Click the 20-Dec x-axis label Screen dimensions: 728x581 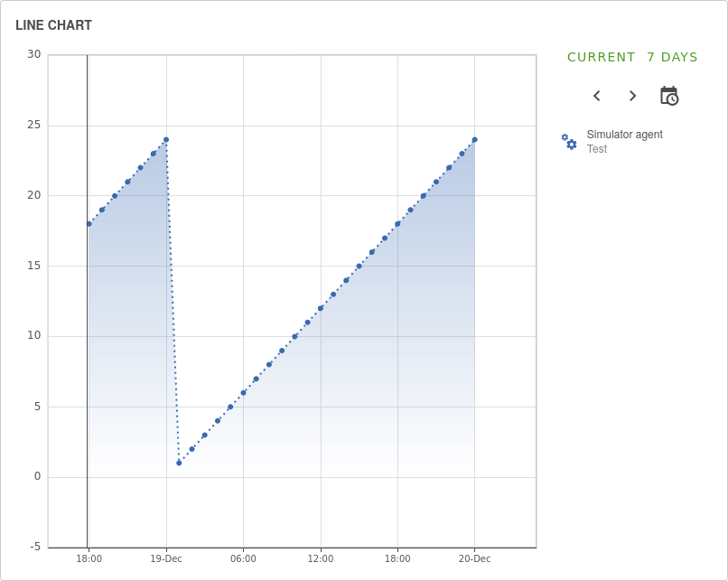click(x=475, y=558)
